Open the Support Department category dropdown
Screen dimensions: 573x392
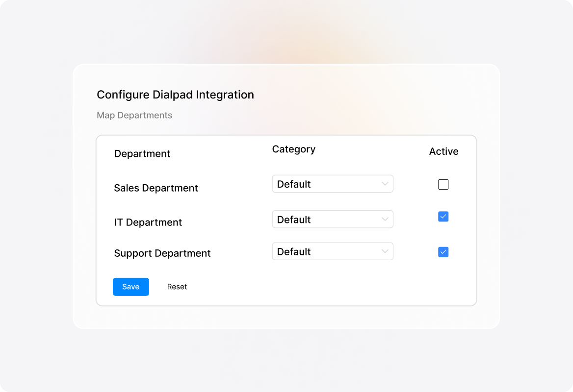333,251
